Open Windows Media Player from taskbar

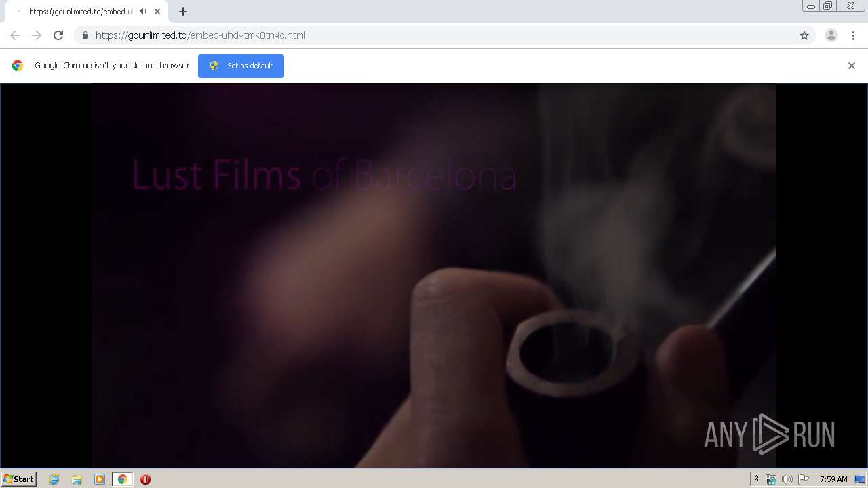point(100,479)
